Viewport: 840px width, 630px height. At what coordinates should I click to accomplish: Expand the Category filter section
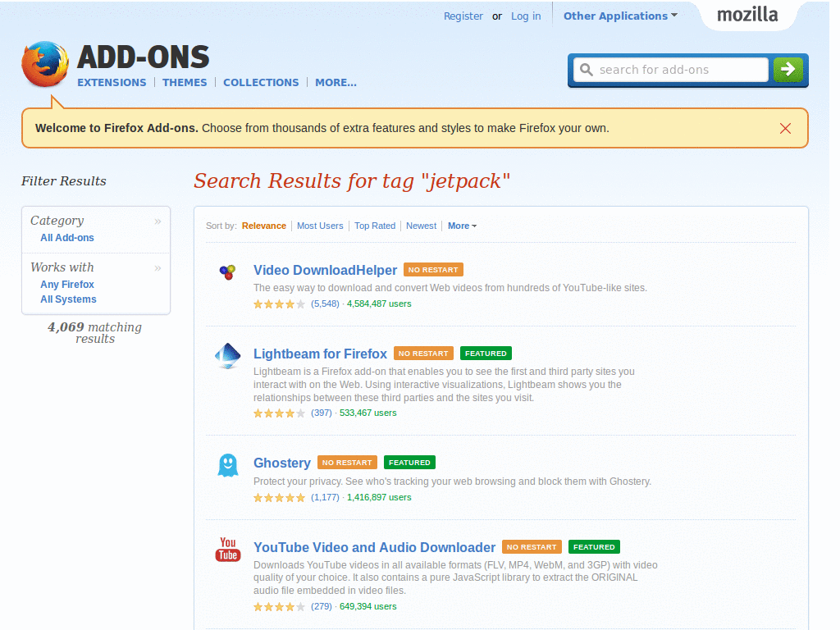(x=157, y=220)
